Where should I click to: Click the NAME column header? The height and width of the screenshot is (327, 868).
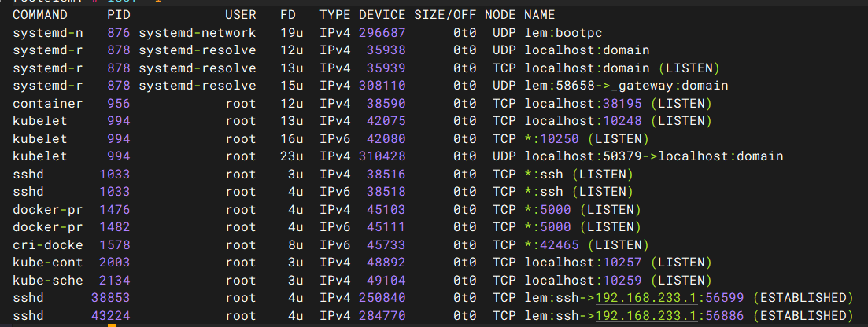539,15
